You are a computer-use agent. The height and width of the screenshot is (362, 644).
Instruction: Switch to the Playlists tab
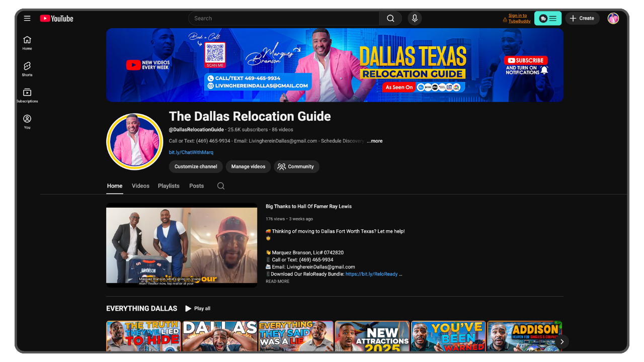pyautogui.click(x=169, y=186)
